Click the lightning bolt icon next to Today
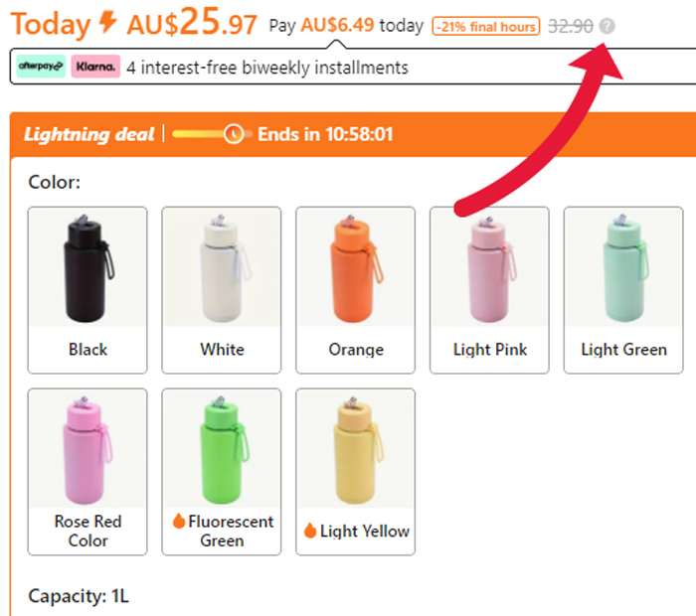This screenshot has height=616, width=696. 108,23
